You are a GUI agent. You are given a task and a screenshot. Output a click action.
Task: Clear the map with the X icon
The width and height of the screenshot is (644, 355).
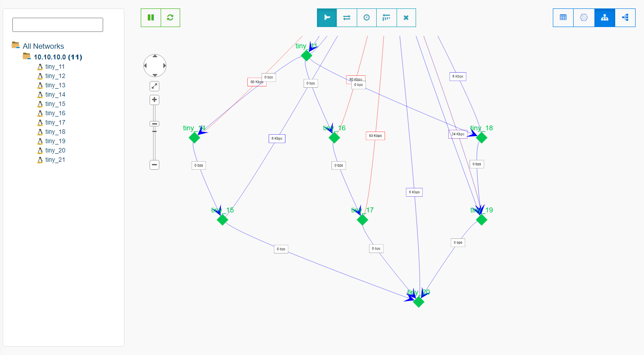coord(406,17)
